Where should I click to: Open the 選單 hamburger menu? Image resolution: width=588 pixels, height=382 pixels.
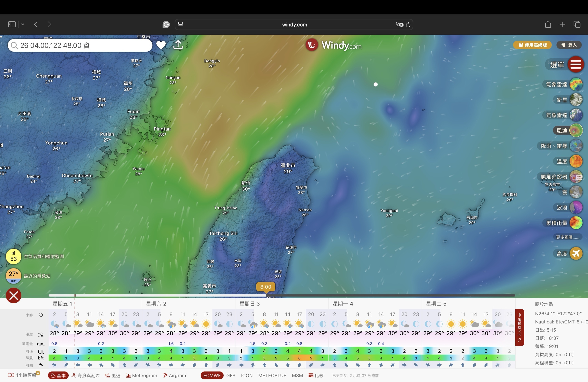tap(576, 64)
